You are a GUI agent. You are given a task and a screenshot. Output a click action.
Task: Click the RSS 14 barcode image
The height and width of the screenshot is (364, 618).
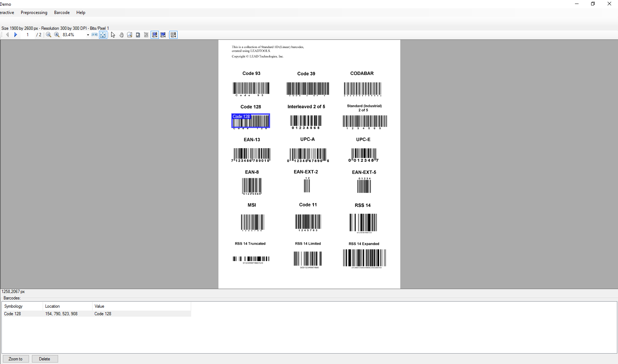tap(363, 223)
